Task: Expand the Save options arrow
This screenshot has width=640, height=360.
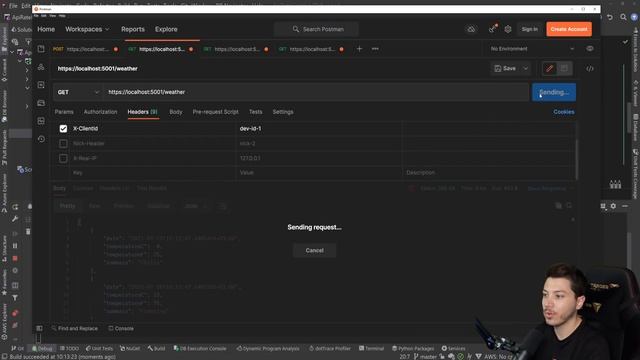Action: 526,69
